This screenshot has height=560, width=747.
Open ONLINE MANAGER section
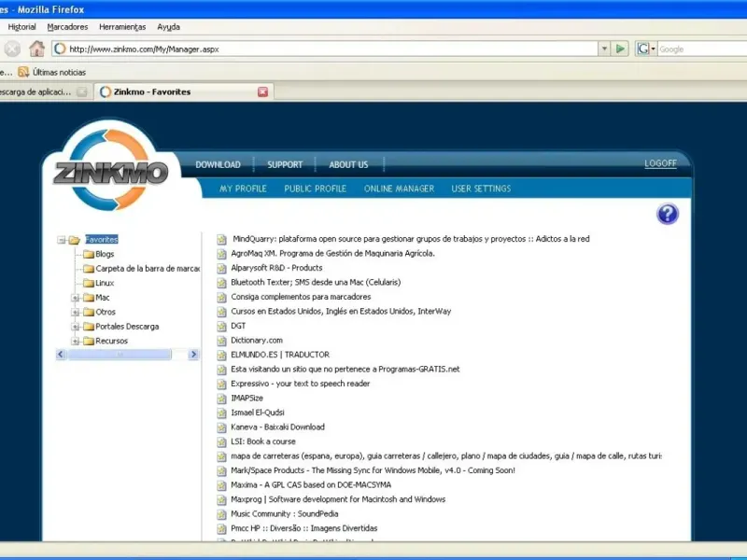(x=400, y=189)
